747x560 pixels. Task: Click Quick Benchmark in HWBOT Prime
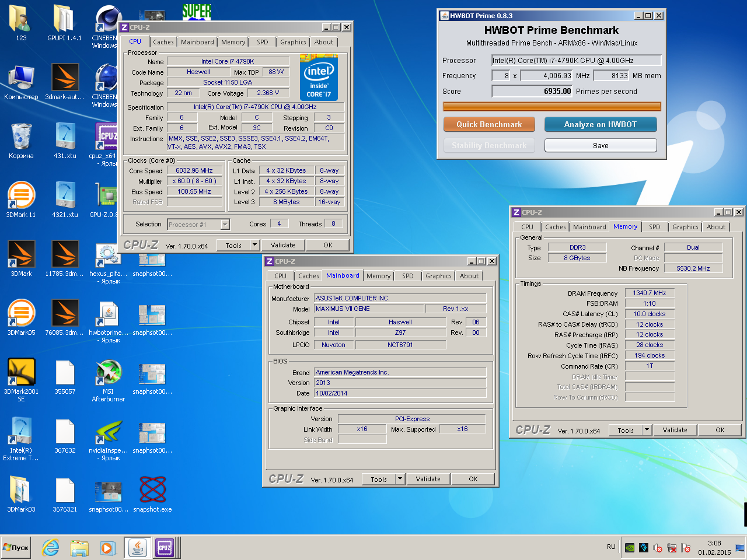click(489, 124)
